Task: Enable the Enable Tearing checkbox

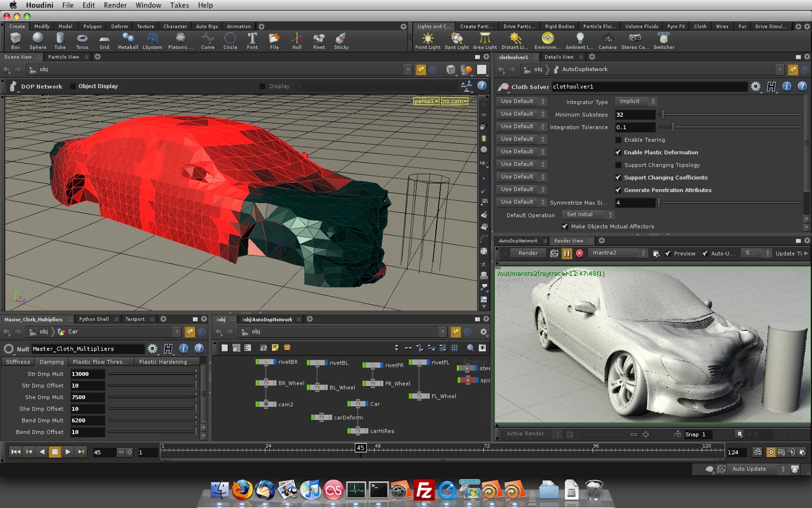Action: click(x=618, y=140)
